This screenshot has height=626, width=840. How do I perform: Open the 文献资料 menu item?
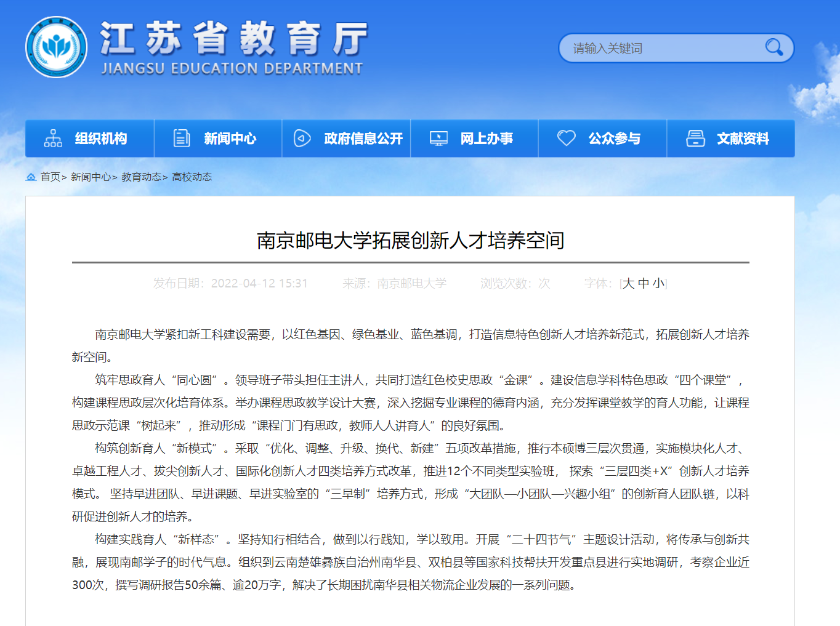point(743,138)
